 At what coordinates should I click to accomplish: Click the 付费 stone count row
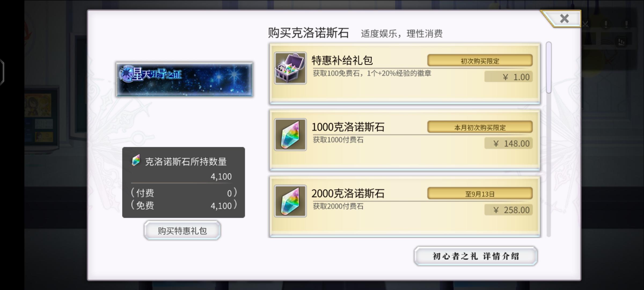pyautogui.click(x=184, y=193)
